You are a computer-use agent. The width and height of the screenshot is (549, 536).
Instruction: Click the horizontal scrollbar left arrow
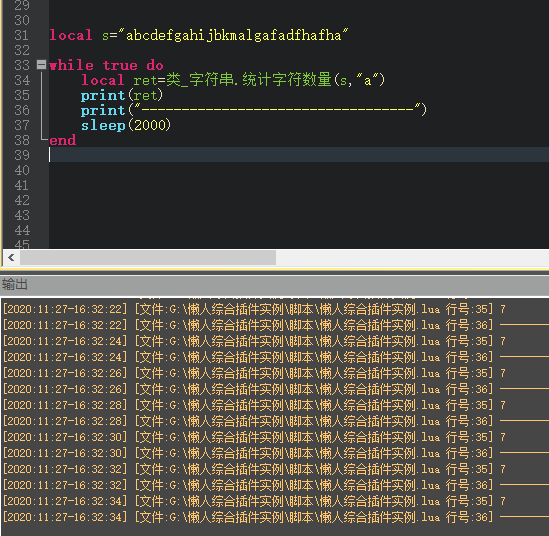pos(11,258)
